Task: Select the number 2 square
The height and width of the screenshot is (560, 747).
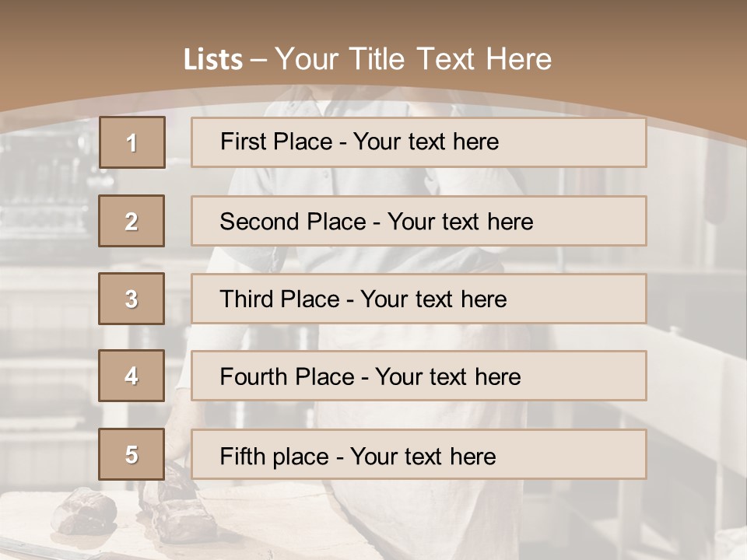Action: [132, 221]
